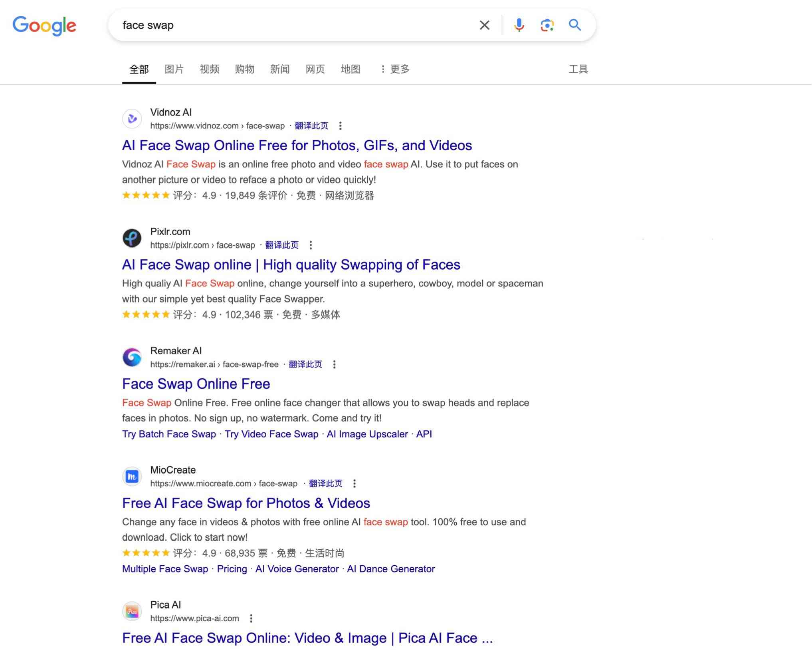Image resolution: width=812 pixels, height=650 pixels.
Task: Select the 全部 tab
Action: tap(139, 69)
